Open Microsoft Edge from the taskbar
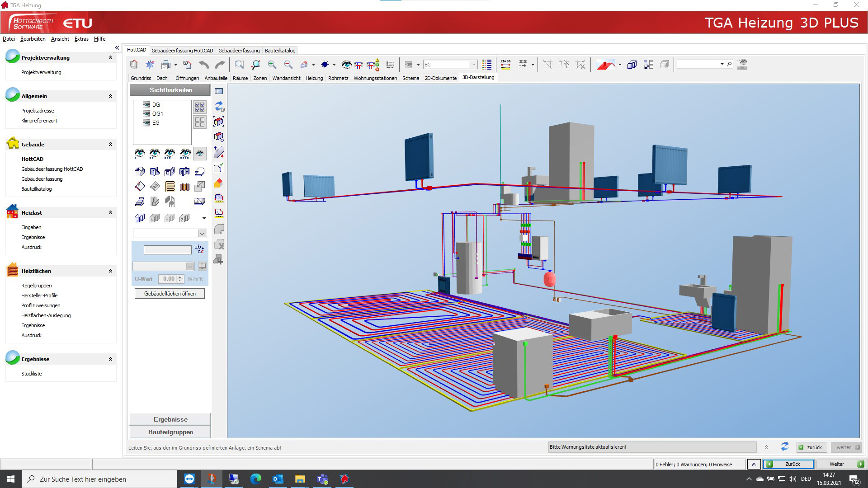This screenshot has height=488, width=868. [256, 479]
